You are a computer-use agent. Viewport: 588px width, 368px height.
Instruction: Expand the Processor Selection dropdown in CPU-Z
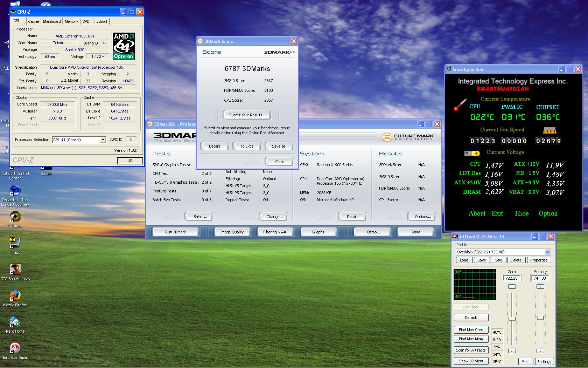[x=103, y=140]
